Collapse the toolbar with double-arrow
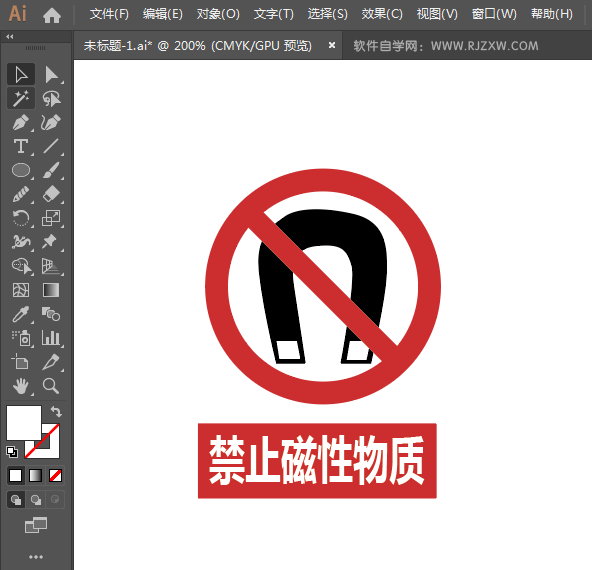The height and width of the screenshot is (570, 592). (10, 37)
